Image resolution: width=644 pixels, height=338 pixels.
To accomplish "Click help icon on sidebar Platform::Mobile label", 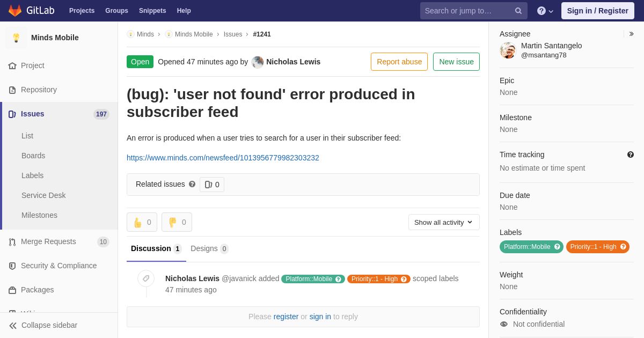I will point(557,247).
